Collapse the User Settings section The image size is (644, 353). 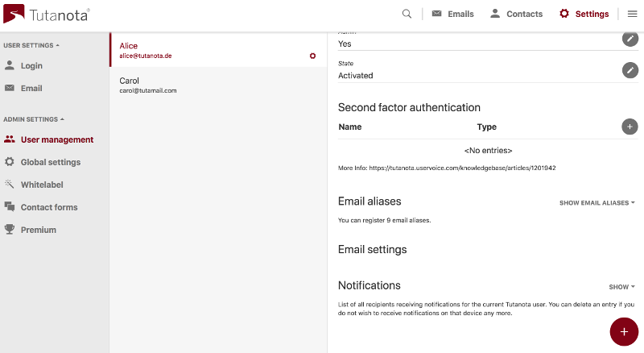(31, 45)
